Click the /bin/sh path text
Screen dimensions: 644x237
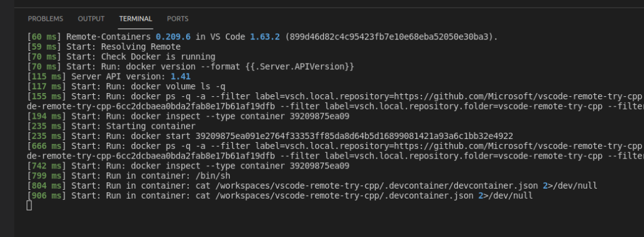[213, 176]
